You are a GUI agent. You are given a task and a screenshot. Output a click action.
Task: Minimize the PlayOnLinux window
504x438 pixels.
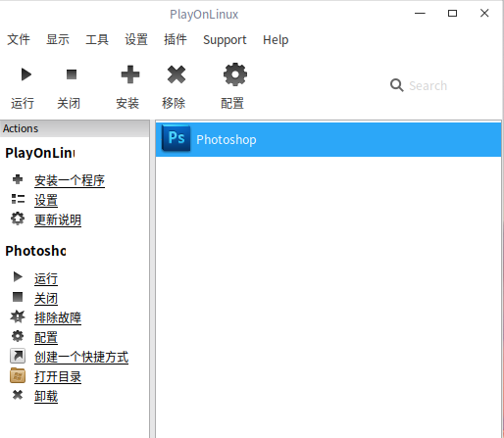(420, 14)
